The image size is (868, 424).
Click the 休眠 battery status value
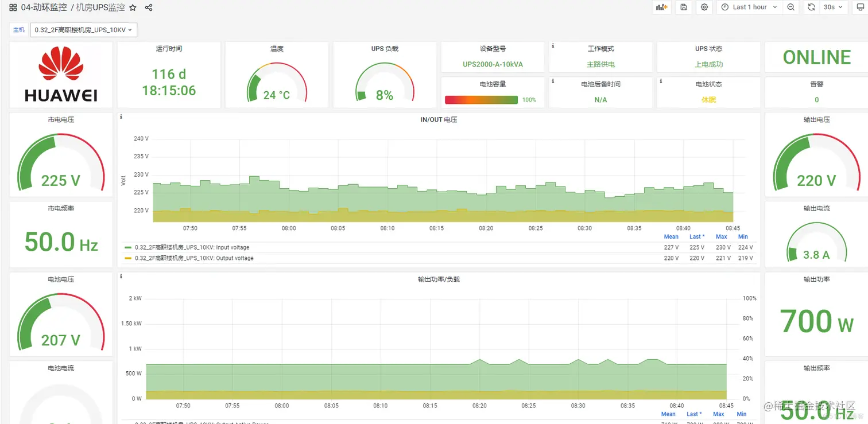point(708,100)
